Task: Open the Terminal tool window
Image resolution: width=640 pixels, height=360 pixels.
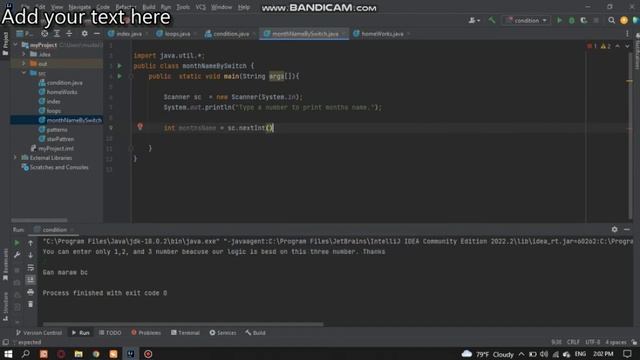Action: point(185,333)
